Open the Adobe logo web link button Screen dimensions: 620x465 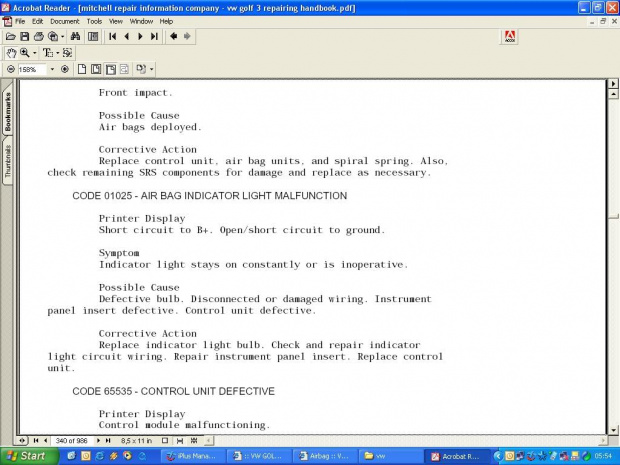tap(510, 37)
